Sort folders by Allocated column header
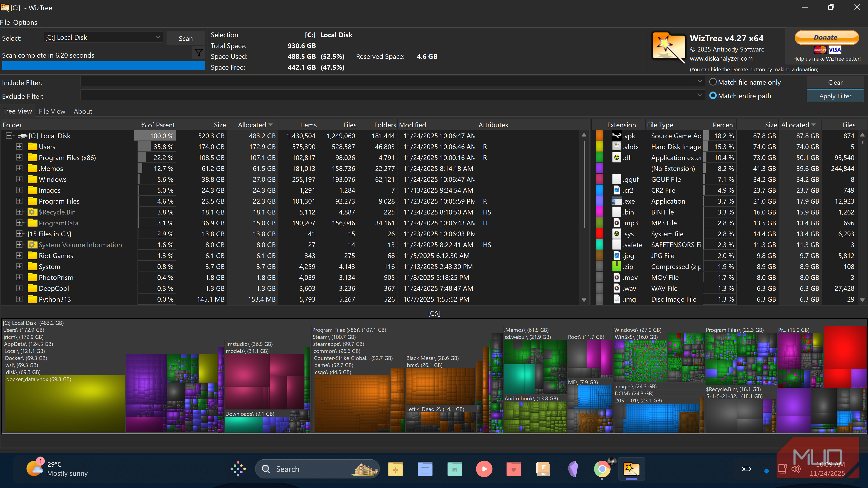The height and width of the screenshot is (488, 868). pyautogui.click(x=253, y=125)
